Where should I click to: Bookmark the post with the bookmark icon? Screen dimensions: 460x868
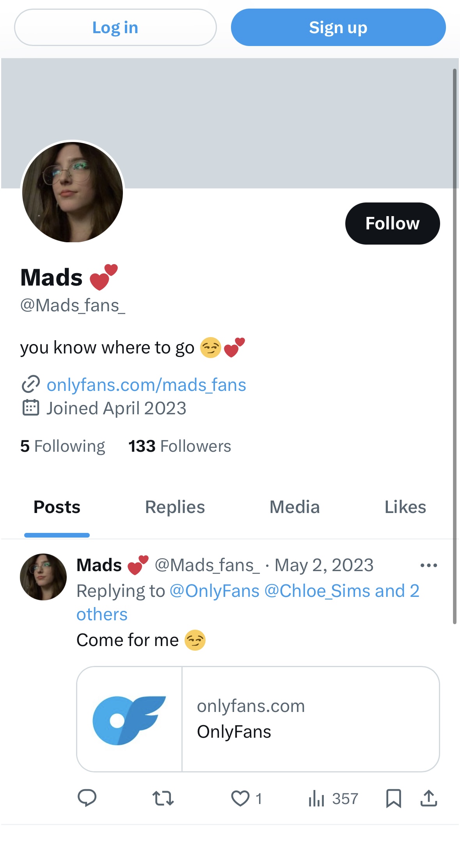coord(393,798)
